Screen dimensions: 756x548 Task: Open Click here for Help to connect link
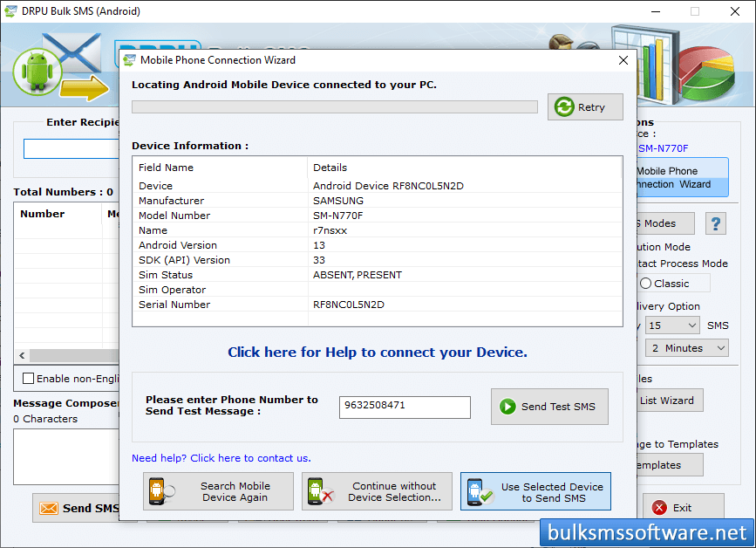378,353
